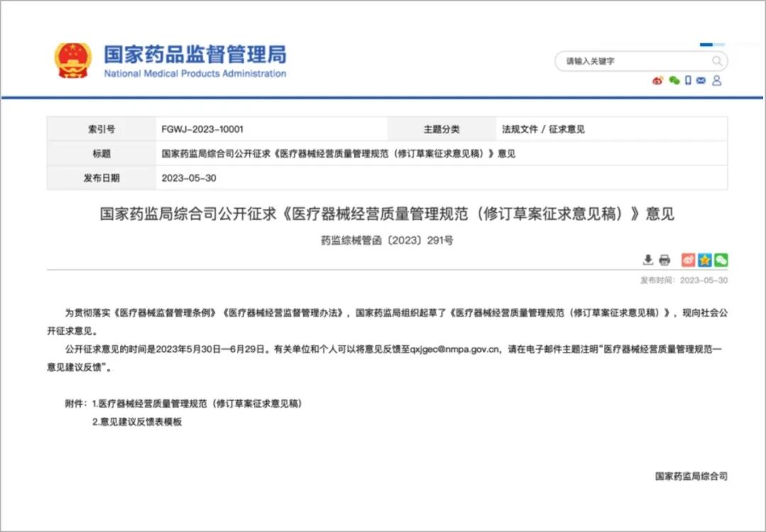
Task: Click the WeChat icon in the top header
Action: (673, 80)
